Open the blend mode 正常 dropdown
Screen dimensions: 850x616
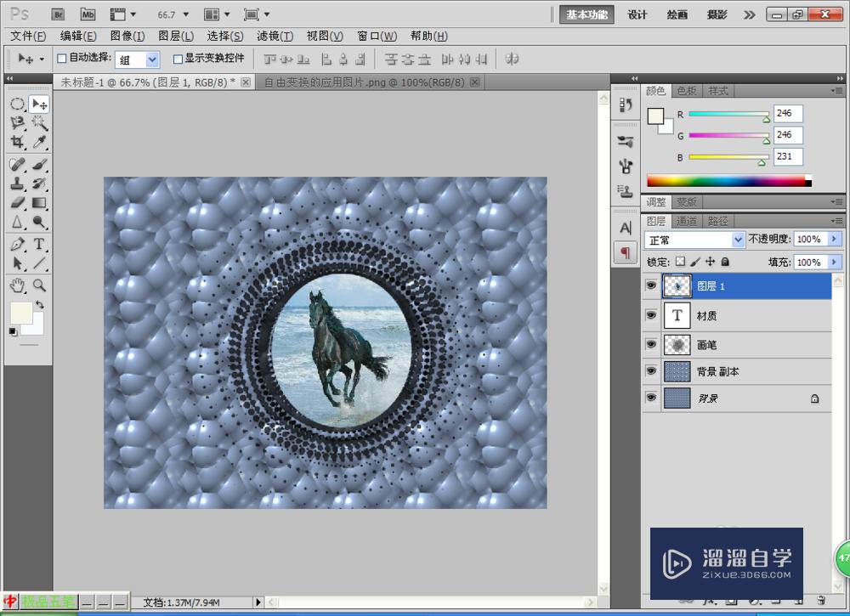pyautogui.click(x=694, y=240)
